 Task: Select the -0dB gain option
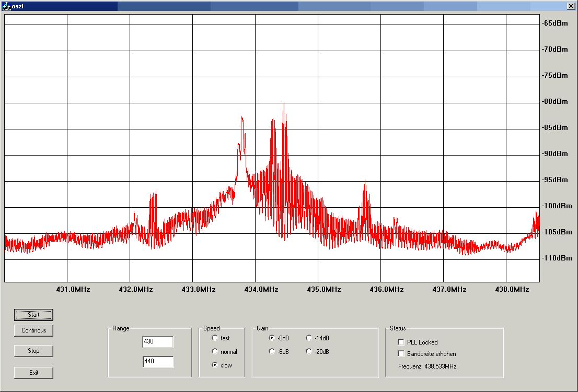pyautogui.click(x=272, y=338)
